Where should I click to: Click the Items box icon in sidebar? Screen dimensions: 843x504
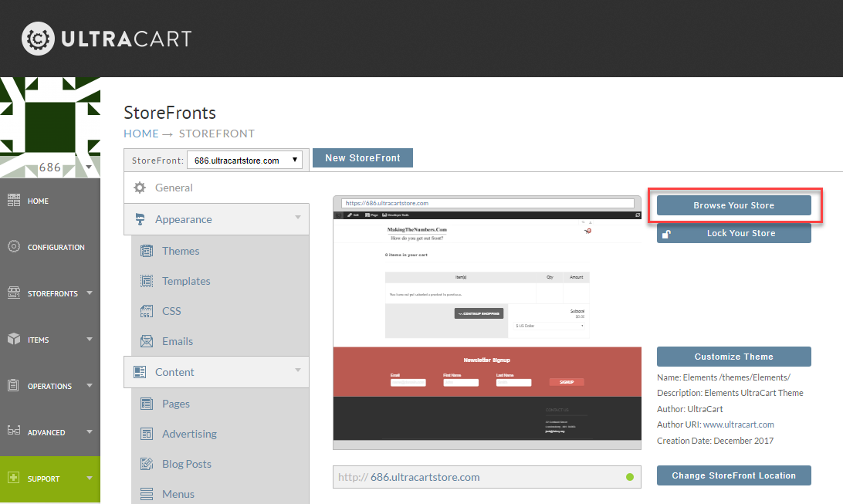coord(13,339)
